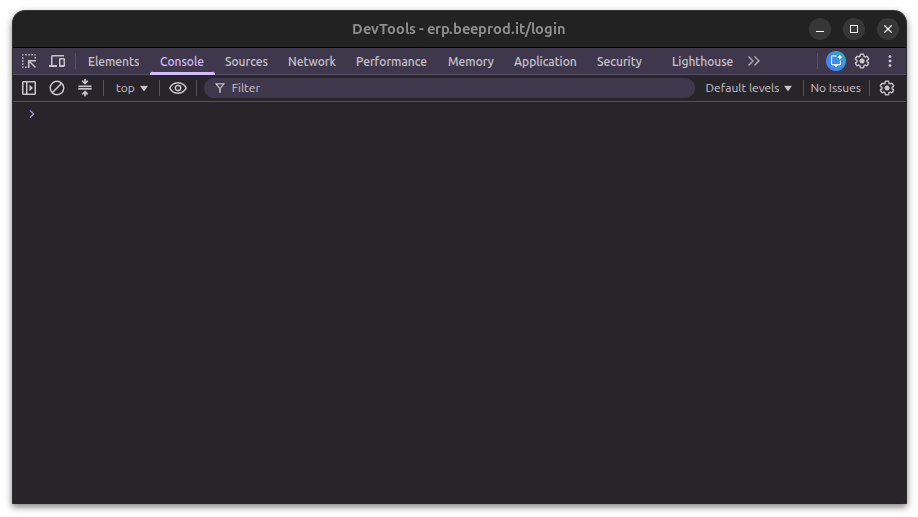
Task: Open DevTools settings gear in tab bar
Action: pos(862,61)
